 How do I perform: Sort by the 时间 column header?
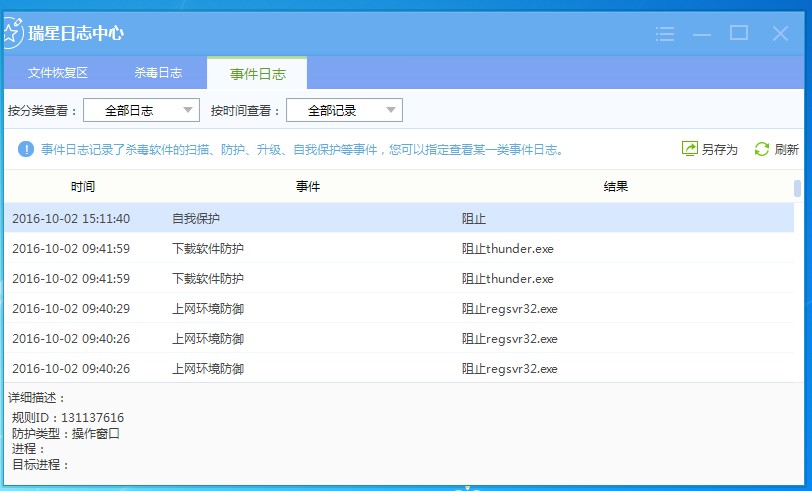pos(83,186)
